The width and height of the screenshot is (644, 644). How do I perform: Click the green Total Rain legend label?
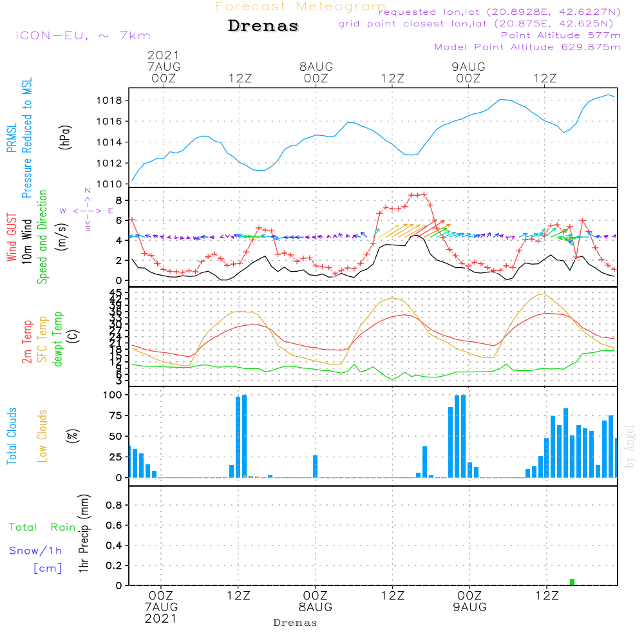43,527
